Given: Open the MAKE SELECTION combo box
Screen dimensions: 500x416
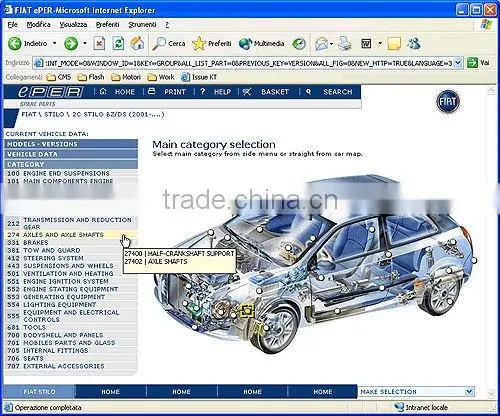Looking at the screenshot, I should pos(416,392).
